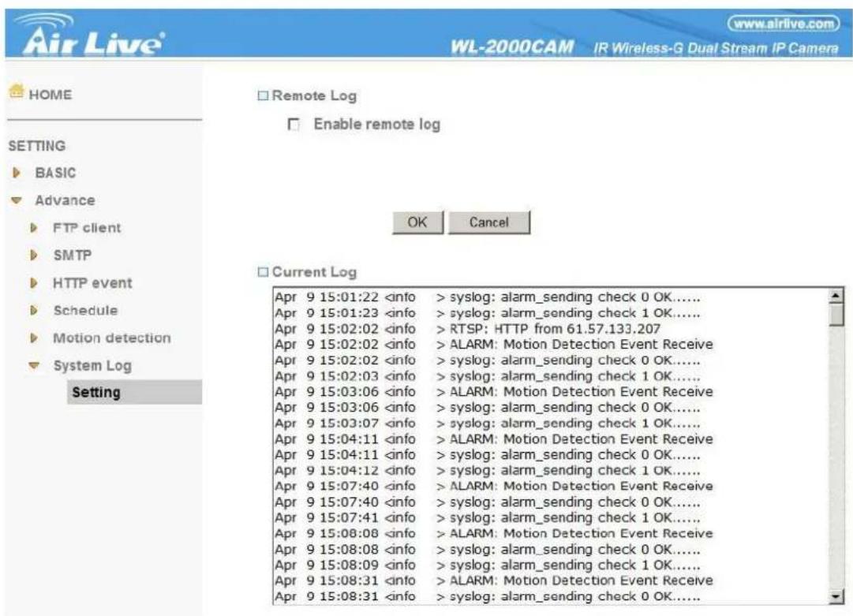853x616 pixels.
Task: Click log entry 15:04:12 alarm_sending check 1
Action: [x=488, y=470]
